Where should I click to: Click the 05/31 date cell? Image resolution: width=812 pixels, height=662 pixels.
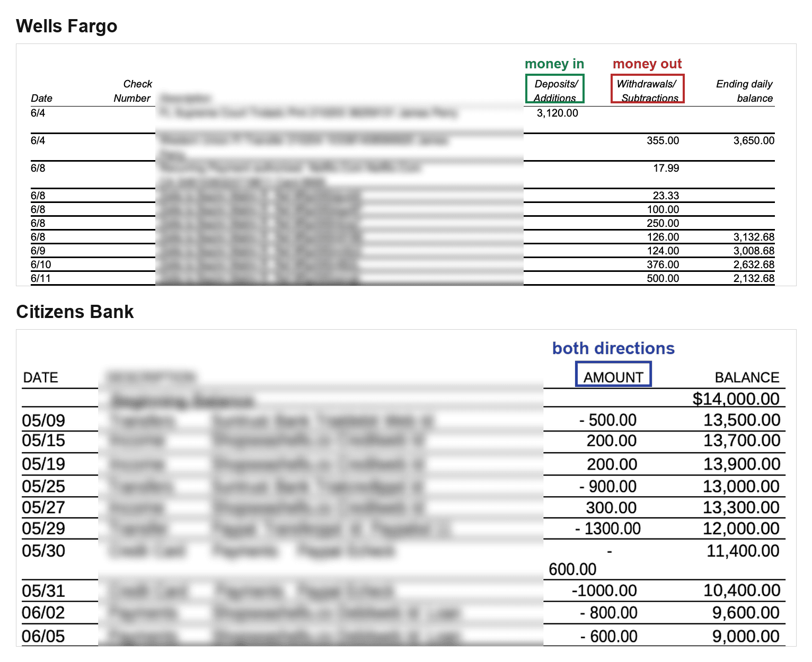click(x=43, y=591)
